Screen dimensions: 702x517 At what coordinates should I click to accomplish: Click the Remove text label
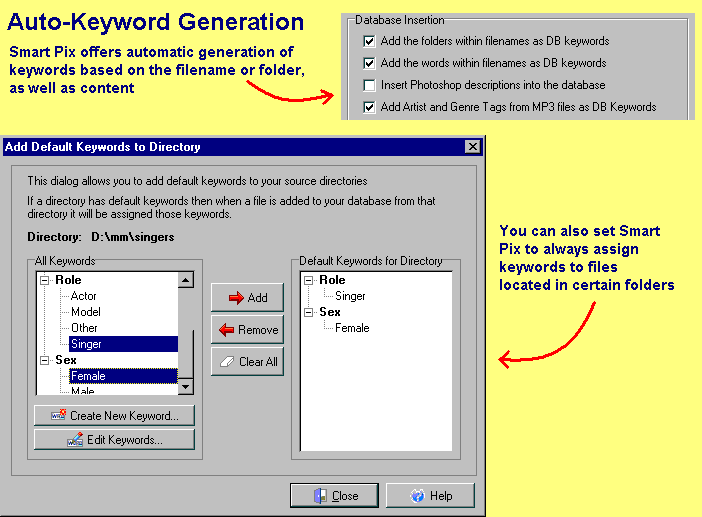click(x=258, y=330)
